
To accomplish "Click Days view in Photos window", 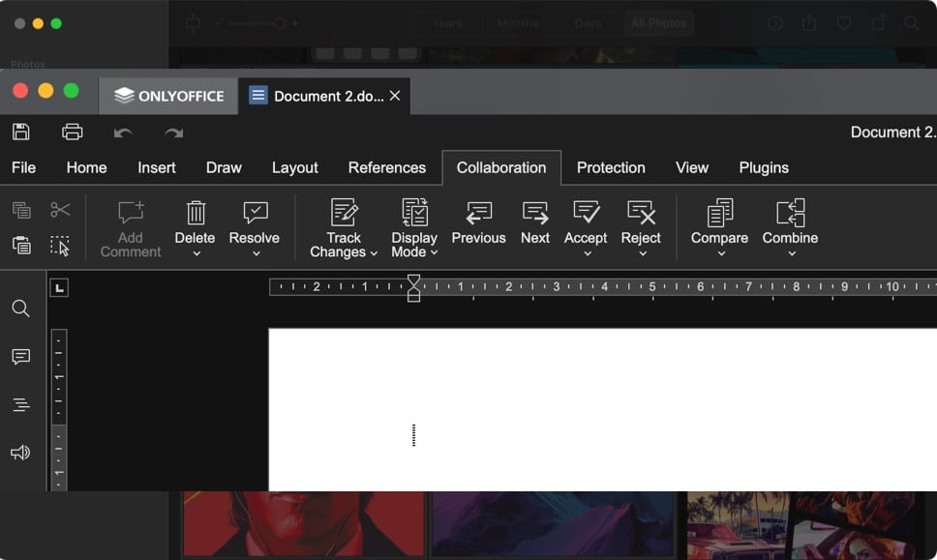I will pos(588,23).
